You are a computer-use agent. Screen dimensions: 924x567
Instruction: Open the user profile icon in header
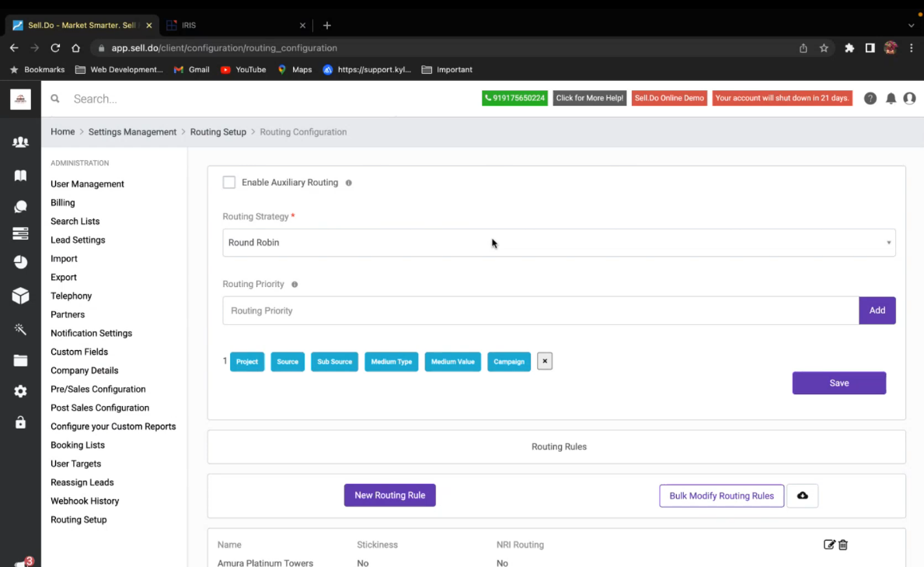coord(910,99)
